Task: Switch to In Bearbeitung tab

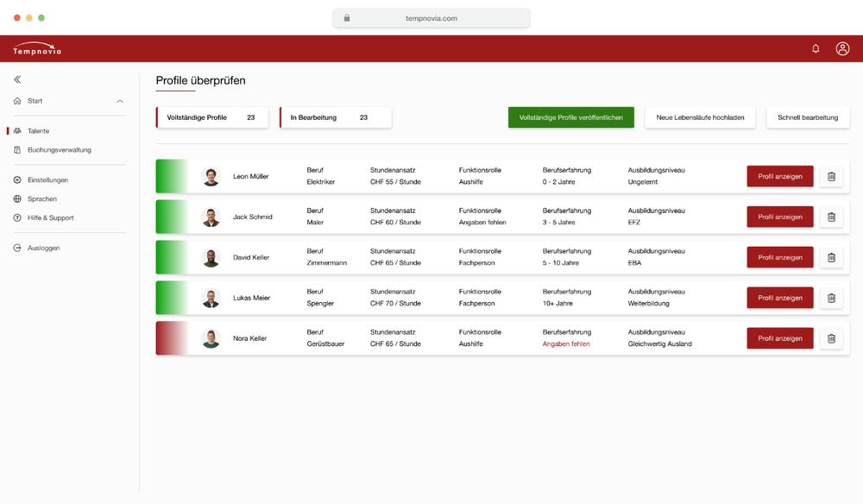Action: tap(336, 117)
